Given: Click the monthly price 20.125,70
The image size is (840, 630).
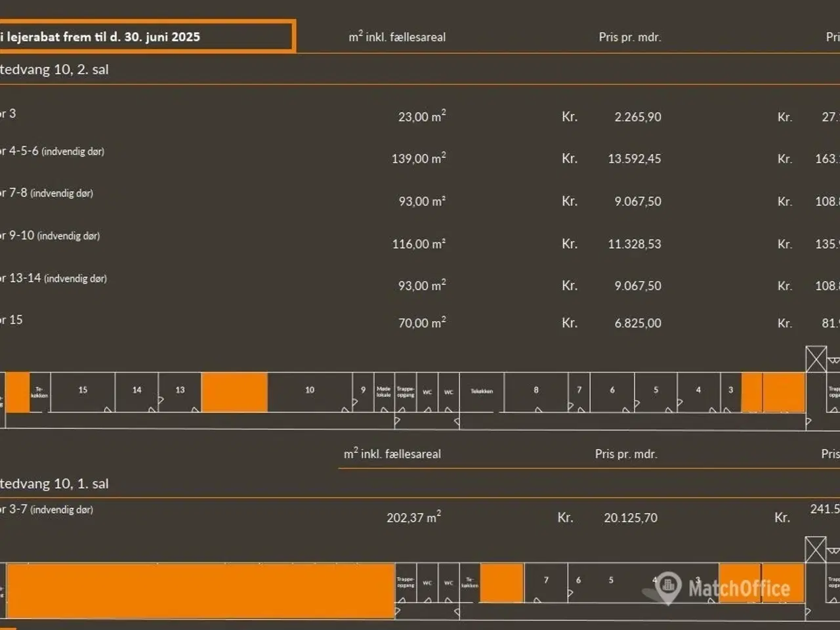Looking at the screenshot, I should click(x=631, y=518).
